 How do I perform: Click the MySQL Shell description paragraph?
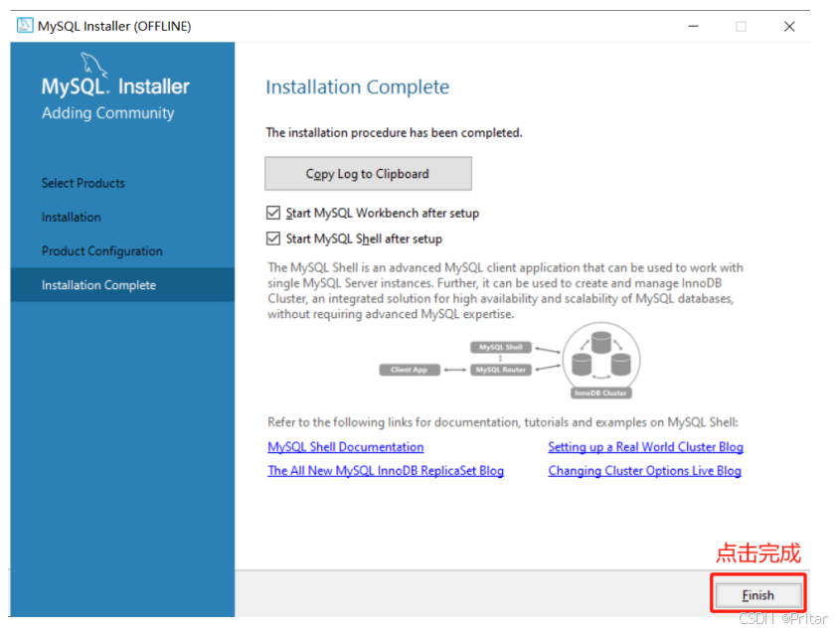coord(505,291)
